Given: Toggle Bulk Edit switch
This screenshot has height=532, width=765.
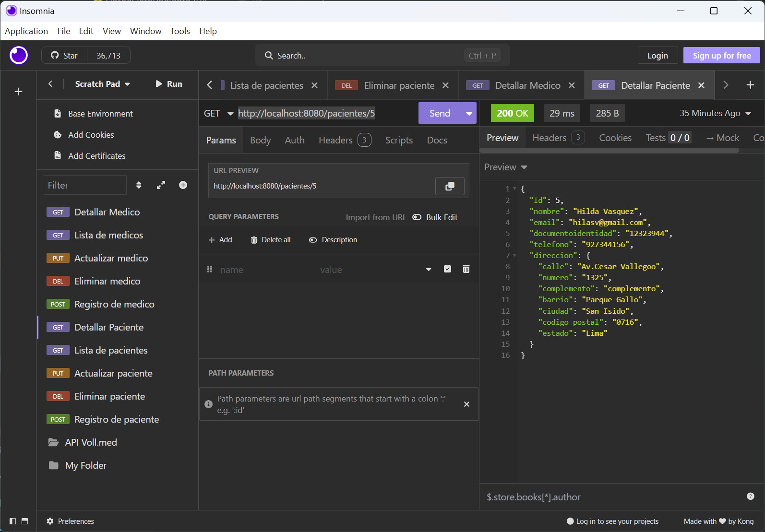Looking at the screenshot, I should [x=435, y=217].
